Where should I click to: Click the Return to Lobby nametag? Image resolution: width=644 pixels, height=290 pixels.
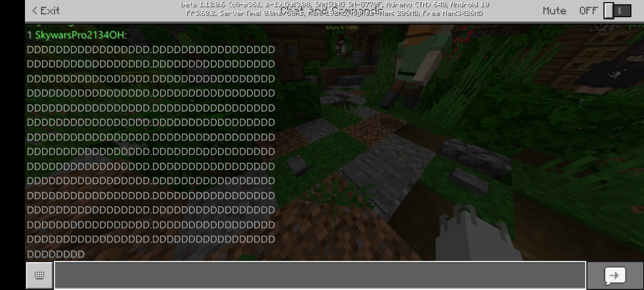(x=342, y=27)
